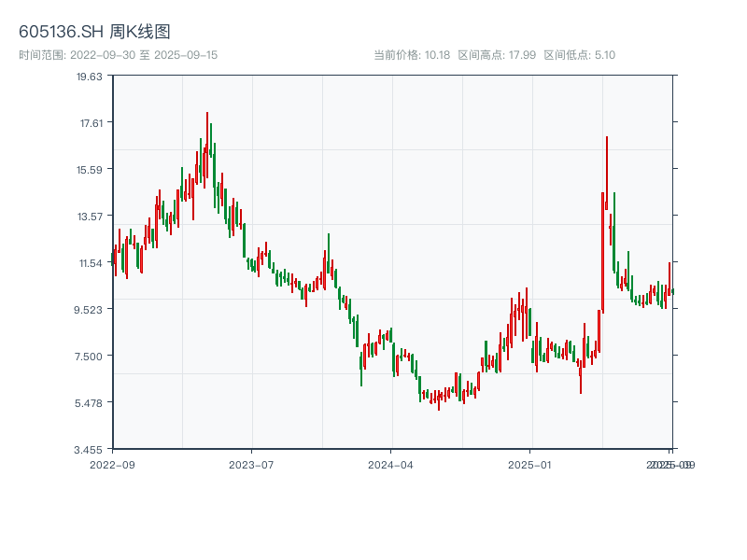
Task: Click the 7.500 y-axis label
Action: coord(89,357)
